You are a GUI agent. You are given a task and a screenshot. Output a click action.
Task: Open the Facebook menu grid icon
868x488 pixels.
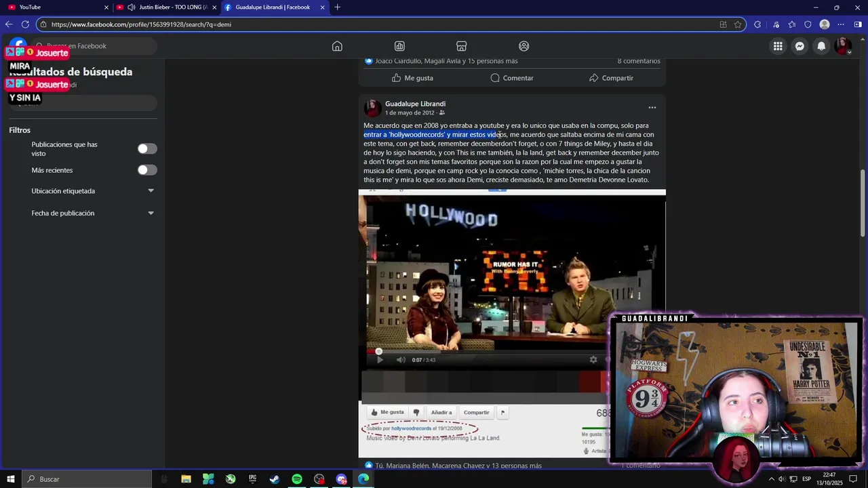coord(778,46)
